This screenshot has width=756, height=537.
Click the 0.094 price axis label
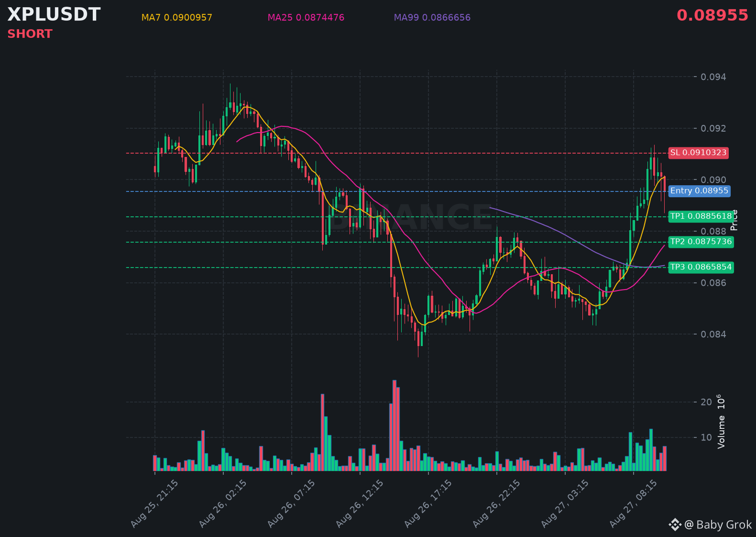pos(713,77)
